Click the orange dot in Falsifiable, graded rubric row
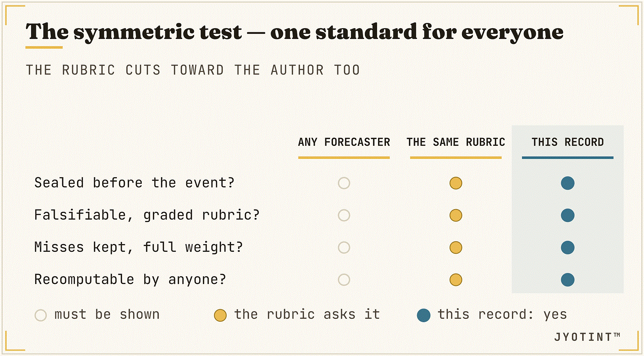 (456, 215)
